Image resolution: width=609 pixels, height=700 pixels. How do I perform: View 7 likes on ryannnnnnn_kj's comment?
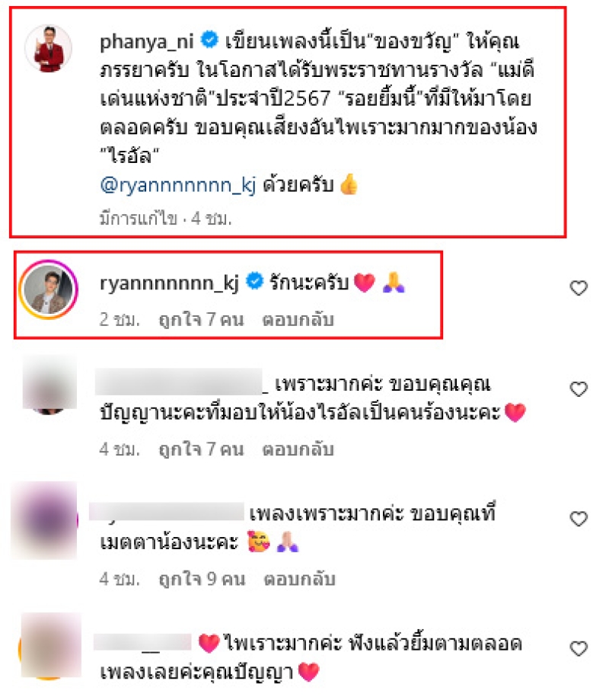201,320
